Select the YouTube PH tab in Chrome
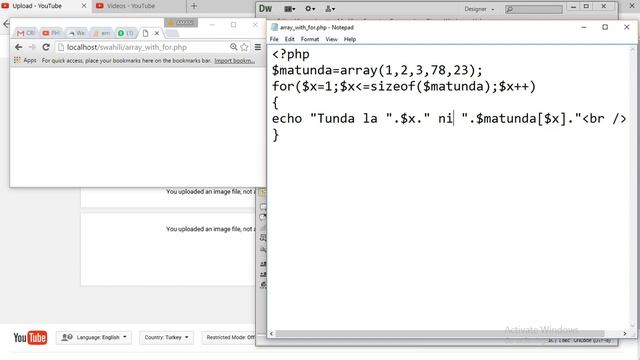 pos(51,33)
